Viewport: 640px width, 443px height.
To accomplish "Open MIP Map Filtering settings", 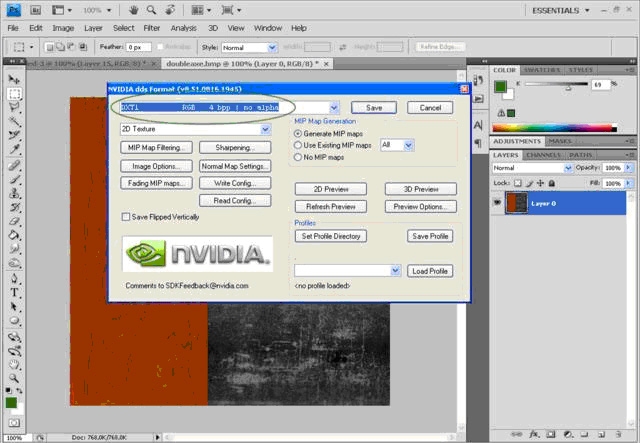I will [156, 147].
